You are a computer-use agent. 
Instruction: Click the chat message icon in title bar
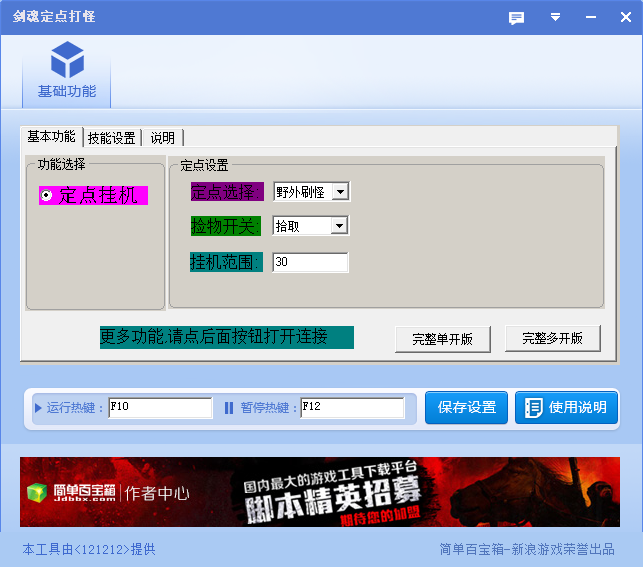point(516,18)
